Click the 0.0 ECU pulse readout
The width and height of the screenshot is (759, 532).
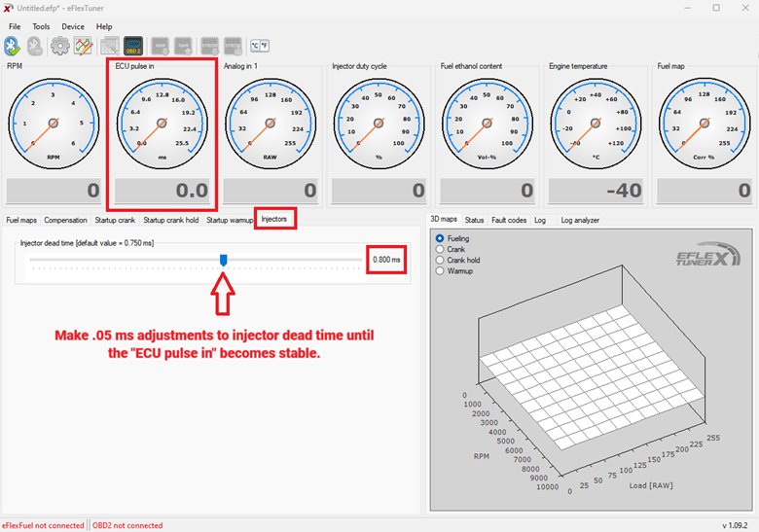tap(163, 191)
